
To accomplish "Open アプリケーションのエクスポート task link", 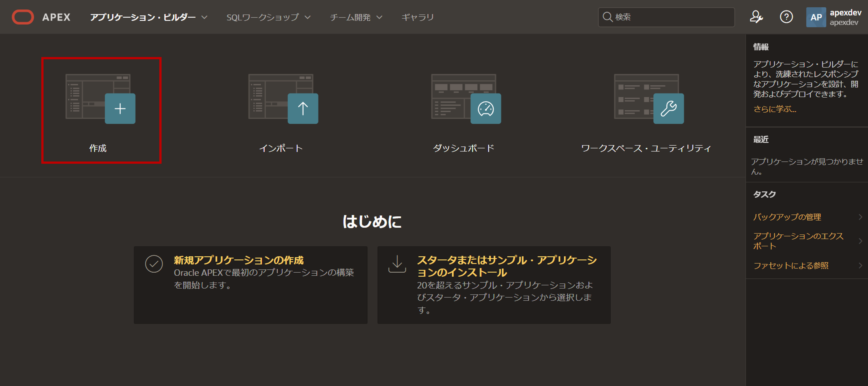I will [798, 241].
